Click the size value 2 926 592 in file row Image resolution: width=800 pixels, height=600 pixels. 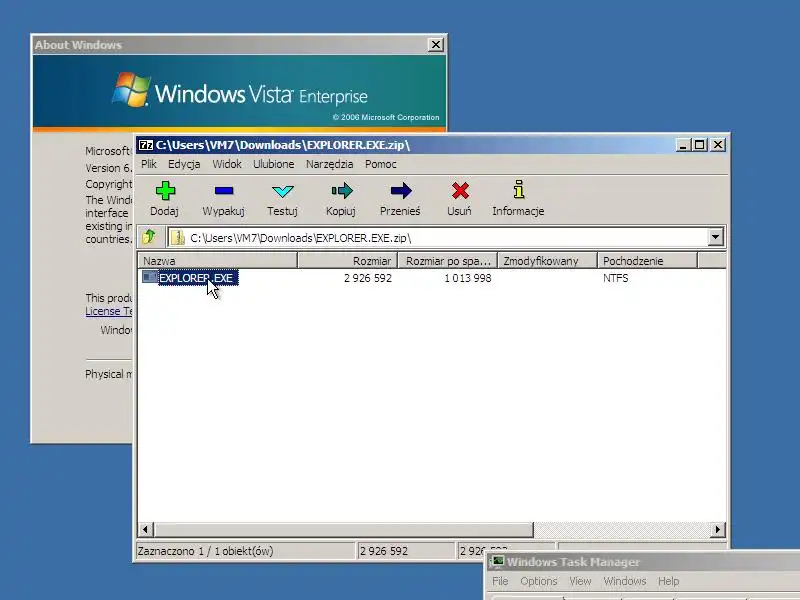pos(368,278)
